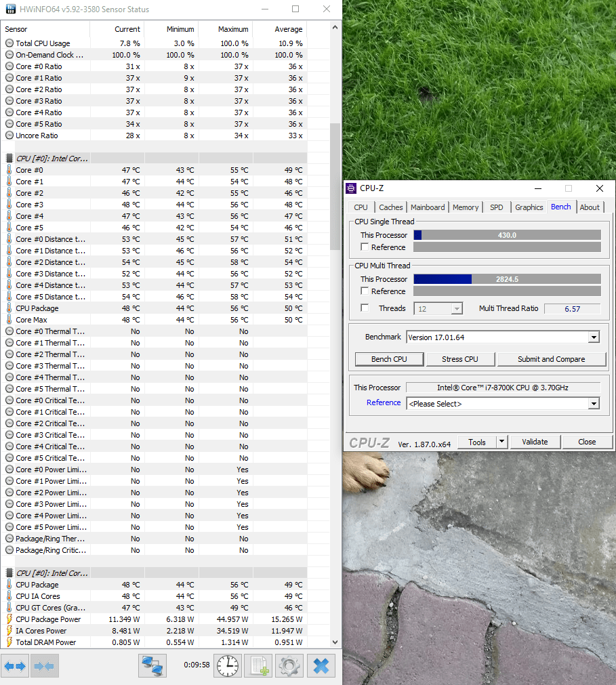Viewport: 616px width, 685px height.
Task: Switch to the Memory tab
Action: 466,207
